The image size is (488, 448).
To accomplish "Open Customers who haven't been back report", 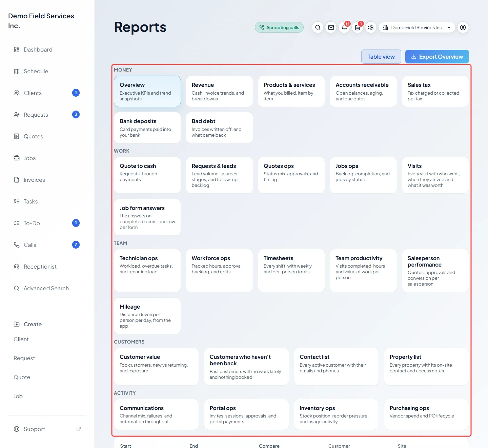I will click(x=246, y=367).
